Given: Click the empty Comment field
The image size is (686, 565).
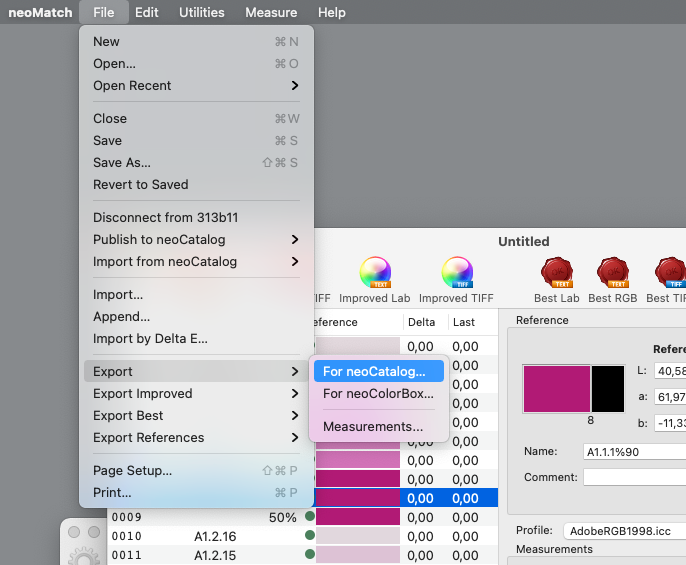Looking at the screenshot, I should (x=634, y=477).
